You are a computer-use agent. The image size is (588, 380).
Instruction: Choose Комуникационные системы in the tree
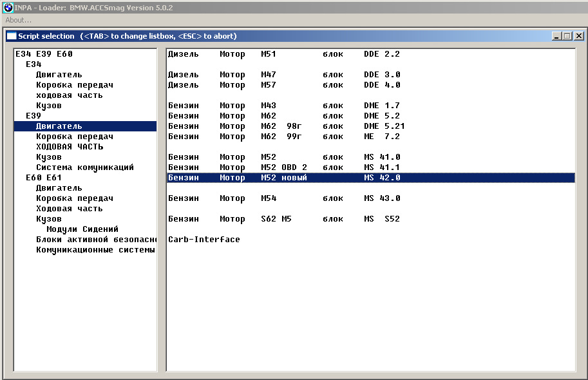(95, 250)
